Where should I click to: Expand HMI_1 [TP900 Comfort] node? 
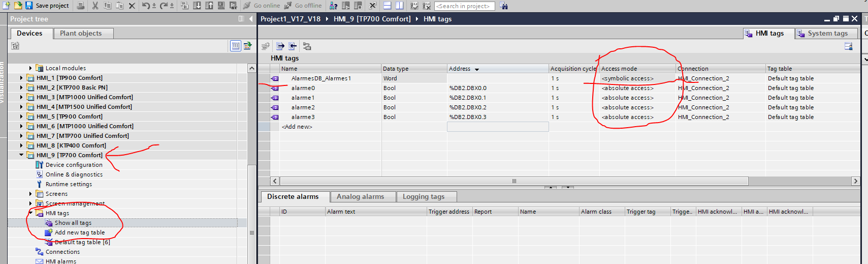click(21, 78)
